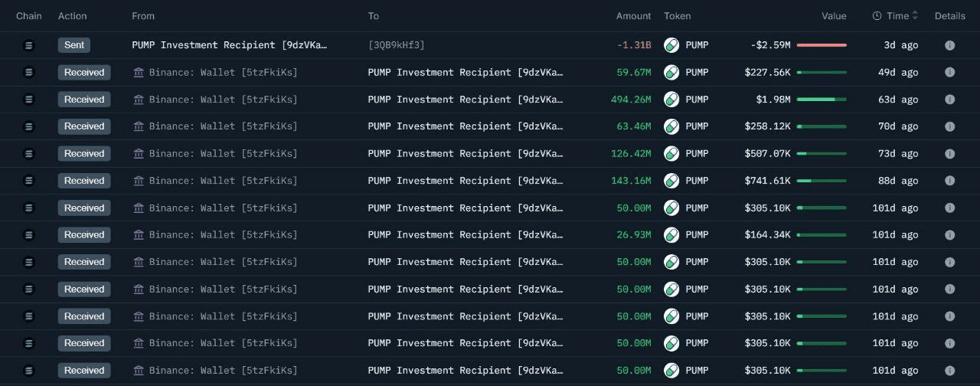Open Binance Wallet [5tzFkiKs] in 70d row
980x386 pixels.
tap(224, 126)
